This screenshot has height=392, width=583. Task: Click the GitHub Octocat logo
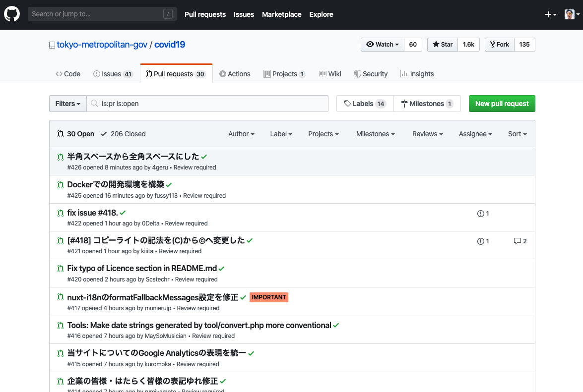click(12, 14)
